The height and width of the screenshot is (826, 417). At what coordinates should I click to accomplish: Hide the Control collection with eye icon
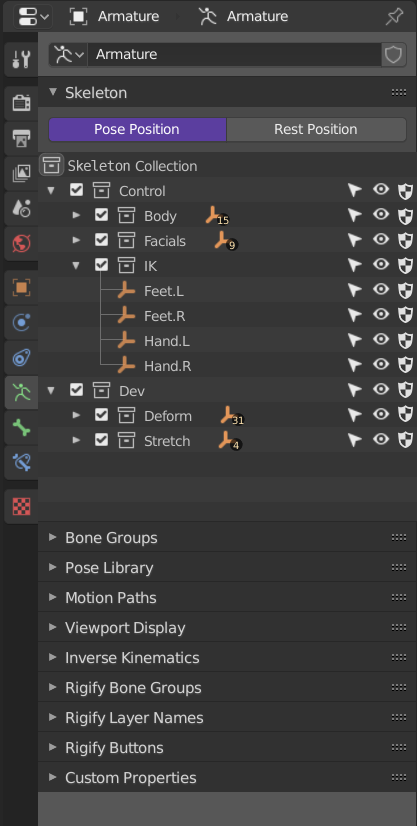pos(381,190)
